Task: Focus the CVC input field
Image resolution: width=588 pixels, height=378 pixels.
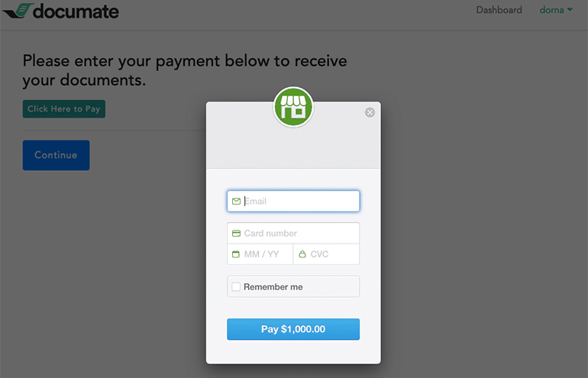Action: [326, 254]
